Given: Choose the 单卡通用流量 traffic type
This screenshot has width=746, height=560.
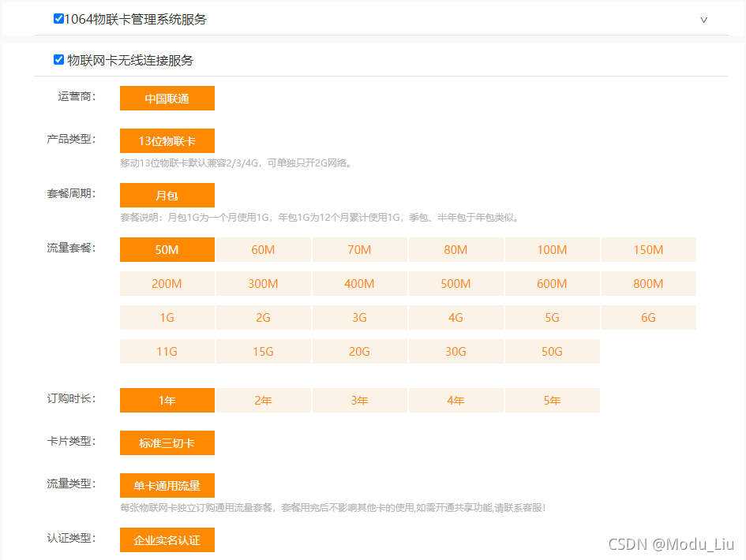Looking at the screenshot, I should 167,485.
